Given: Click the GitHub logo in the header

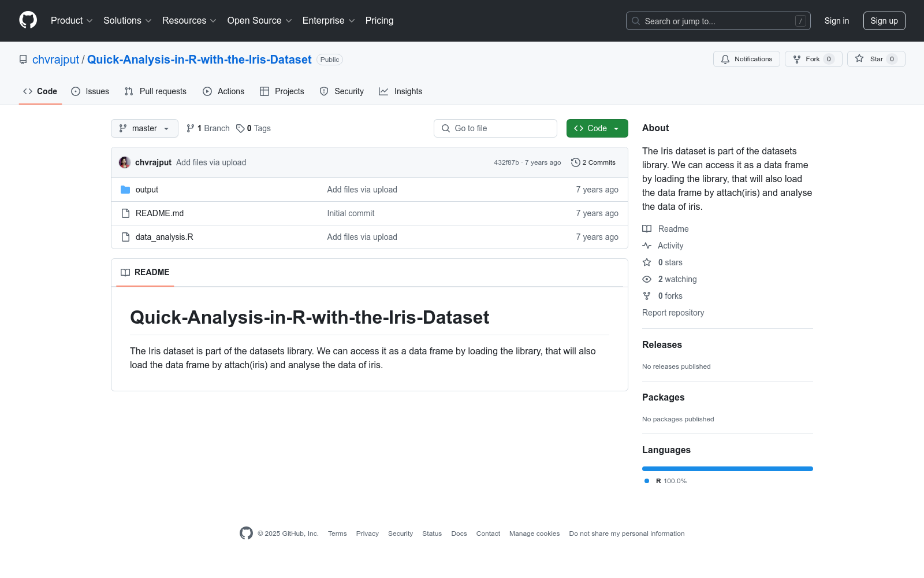Looking at the screenshot, I should pos(28,20).
